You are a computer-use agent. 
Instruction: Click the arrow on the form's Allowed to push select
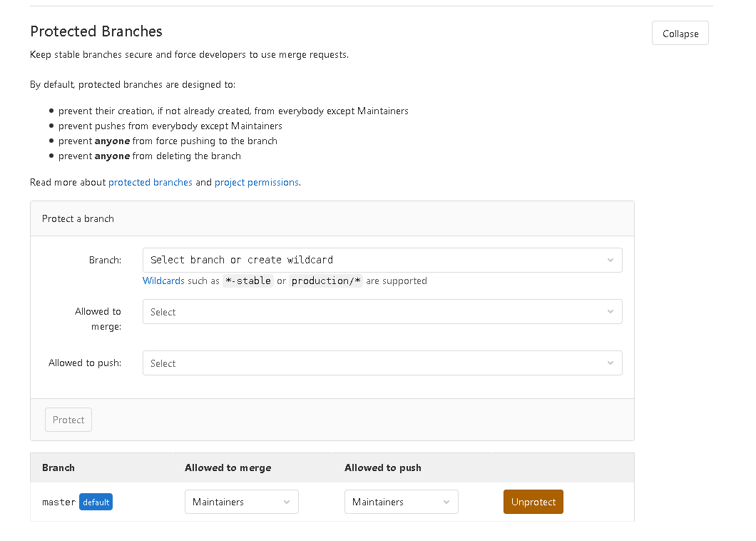tap(611, 363)
